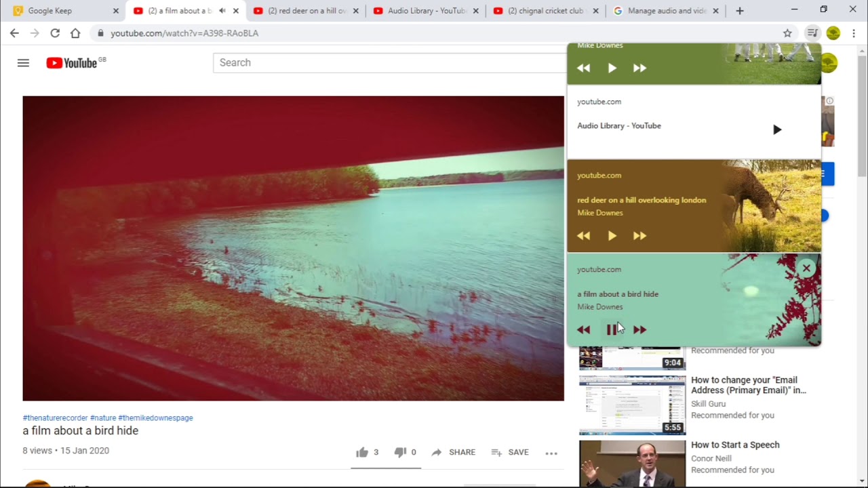Viewport: 868px width, 488px height.
Task: Open Chrome media control button in toolbar
Action: coord(812,33)
